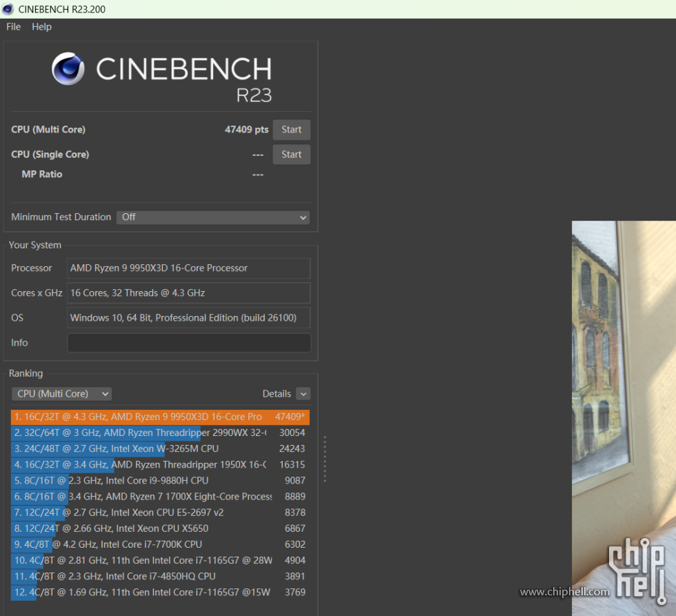The height and width of the screenshot is (616, 676).
Task: Open the File menu
Action: coord(13,27)
